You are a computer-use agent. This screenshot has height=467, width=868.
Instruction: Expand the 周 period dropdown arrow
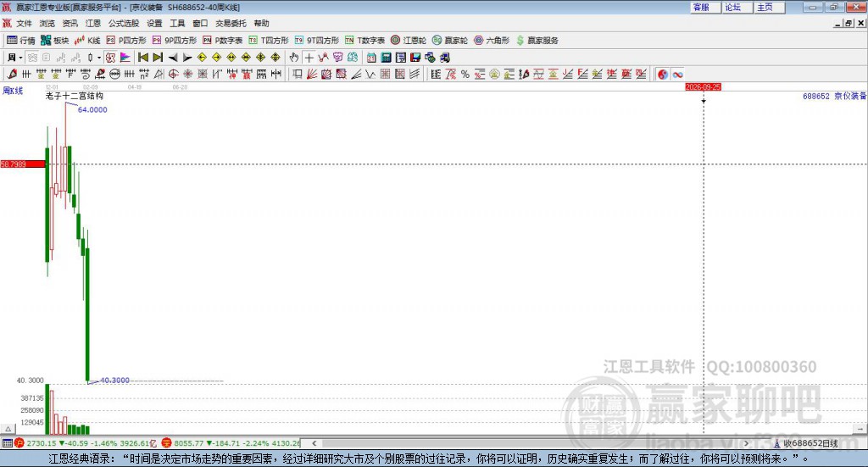[20, 58]
